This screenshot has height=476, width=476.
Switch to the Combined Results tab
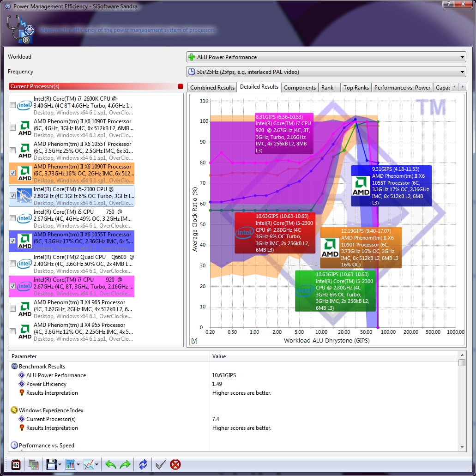212,87
